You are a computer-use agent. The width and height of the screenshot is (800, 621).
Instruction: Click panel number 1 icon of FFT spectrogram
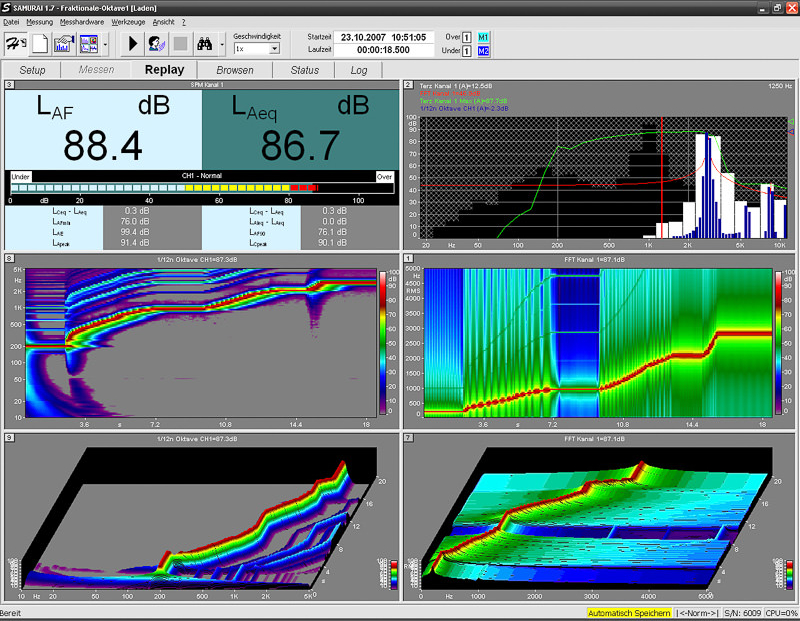pyautogui.click(x=409, y=259)
